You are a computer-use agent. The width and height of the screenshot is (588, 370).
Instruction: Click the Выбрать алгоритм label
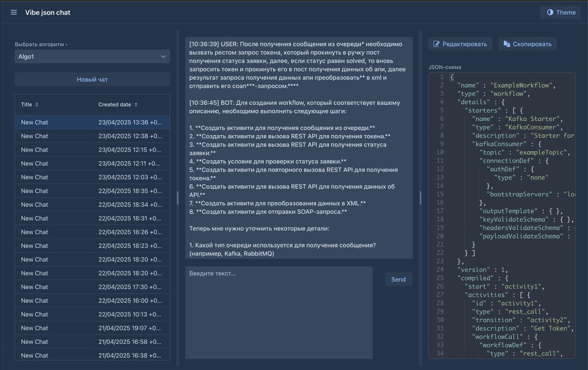point(40,45)
